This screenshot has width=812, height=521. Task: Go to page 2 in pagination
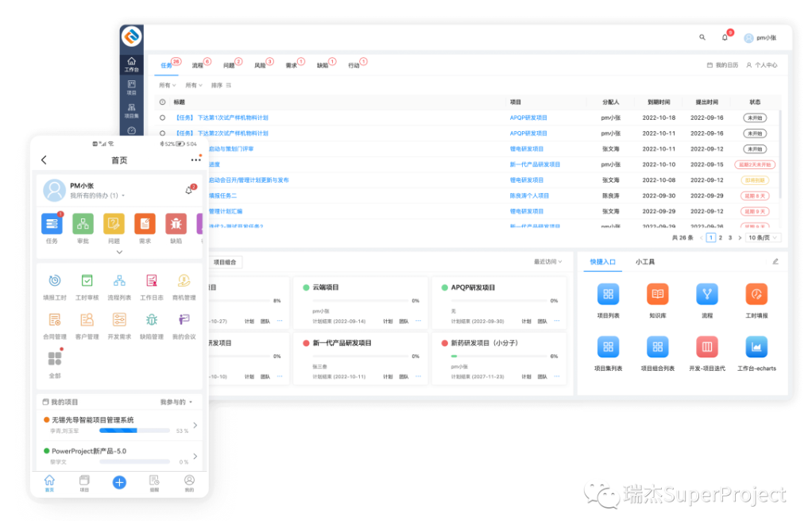(721, 237)
